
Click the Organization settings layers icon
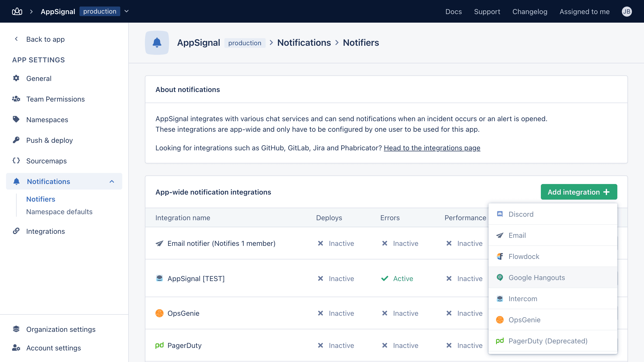[16, 329]
